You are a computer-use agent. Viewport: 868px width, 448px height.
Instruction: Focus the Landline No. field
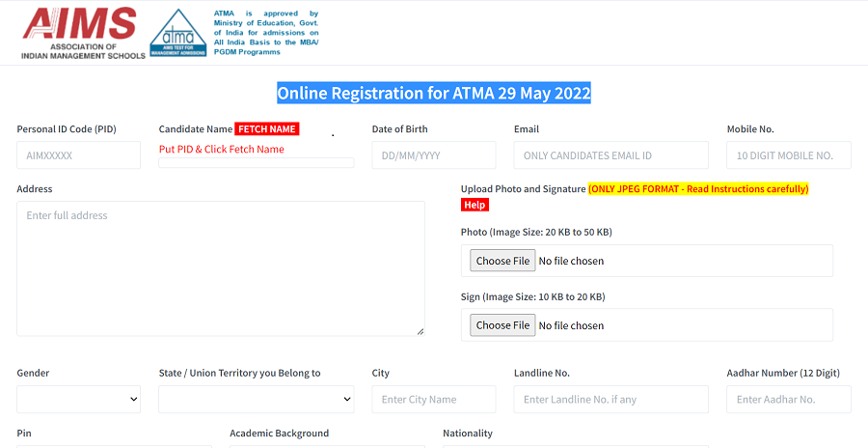[x=610, y=399]
